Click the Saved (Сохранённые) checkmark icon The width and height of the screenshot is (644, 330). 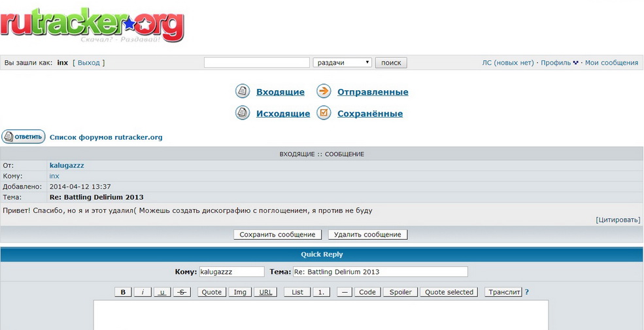[324, 112]
